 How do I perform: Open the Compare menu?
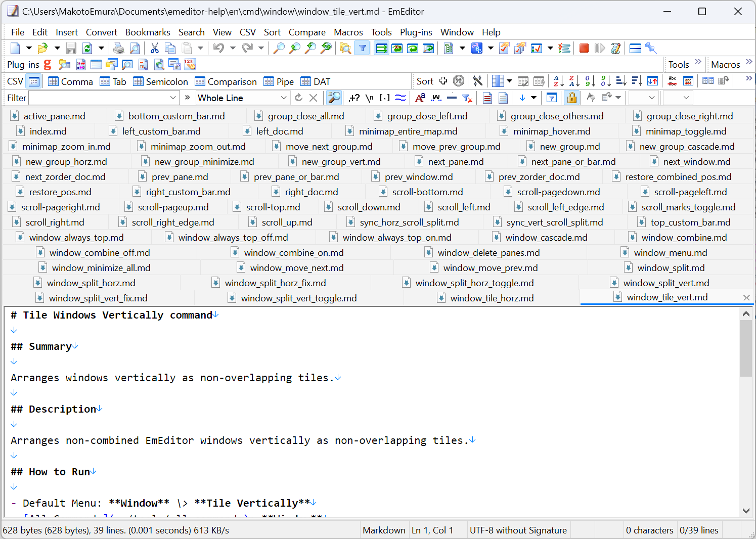(307, 32)
